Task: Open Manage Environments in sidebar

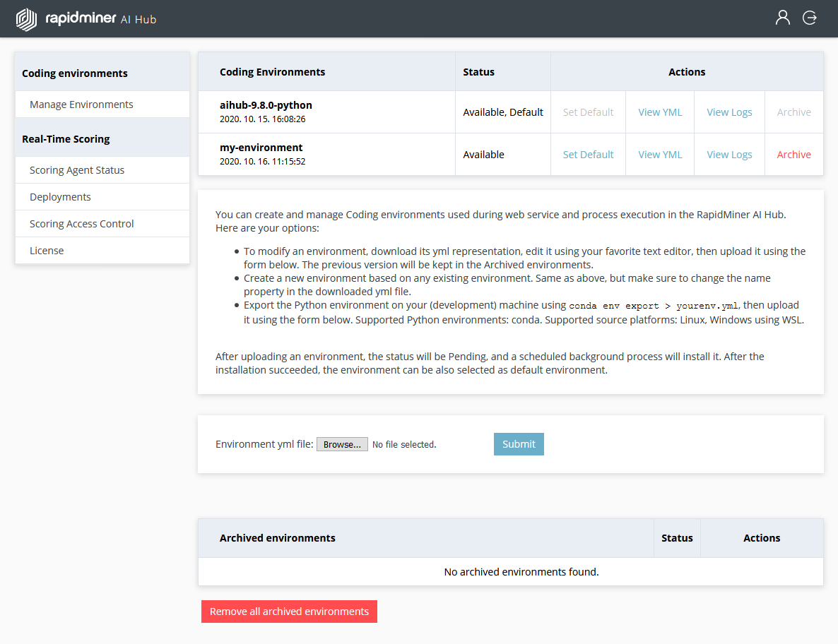Action: click(x=81, y=105)
